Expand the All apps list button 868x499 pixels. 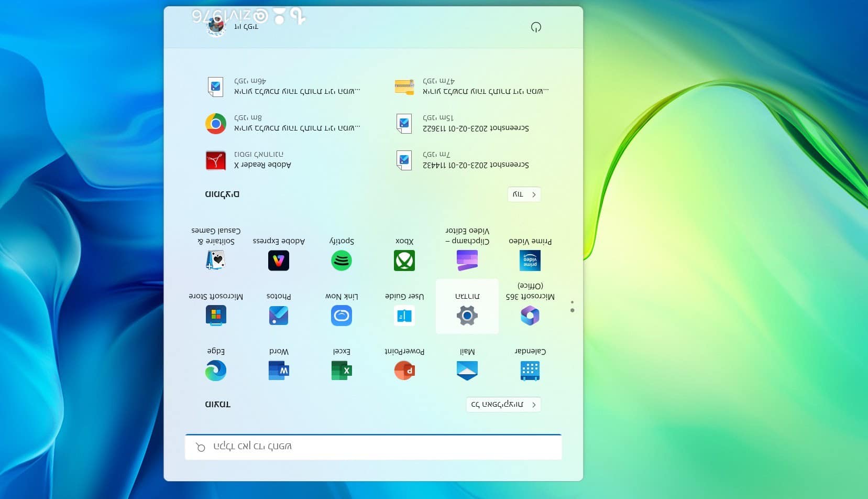tap(503, 405)
